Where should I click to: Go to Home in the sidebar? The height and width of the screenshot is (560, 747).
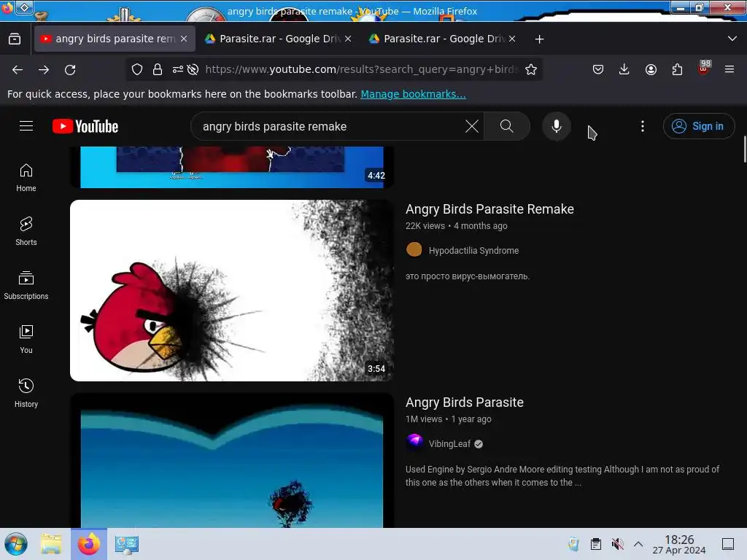click(26, 178)
